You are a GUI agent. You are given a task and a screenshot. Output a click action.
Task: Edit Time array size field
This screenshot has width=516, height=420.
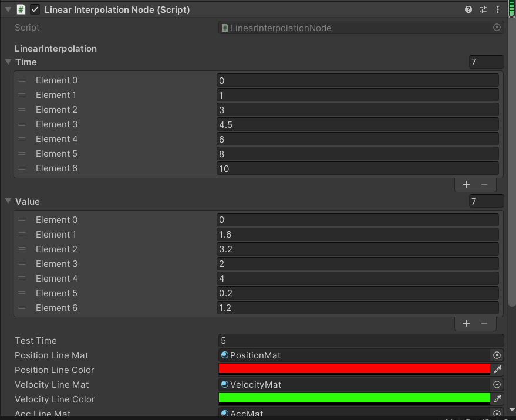486,62
